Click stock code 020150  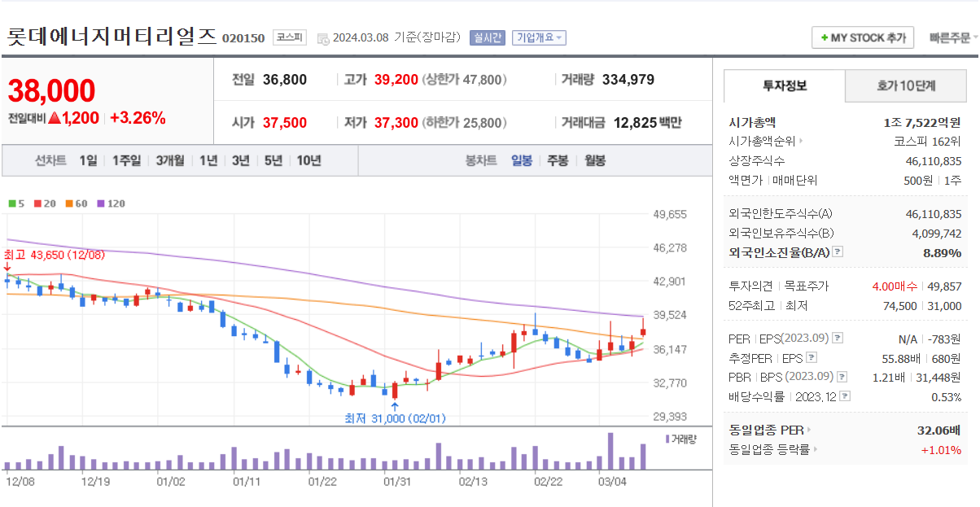point(243,38)
